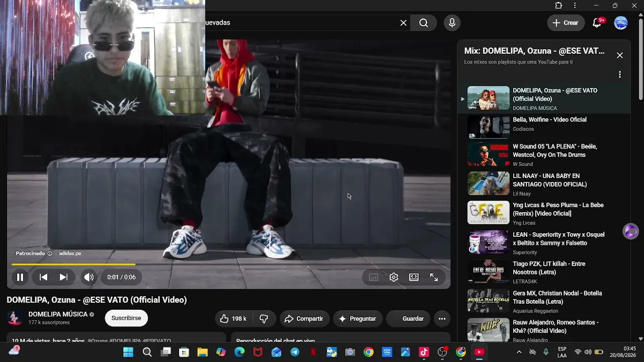
Task: Open McAfee from the taskbar
Action: click(x=258, y=352)
